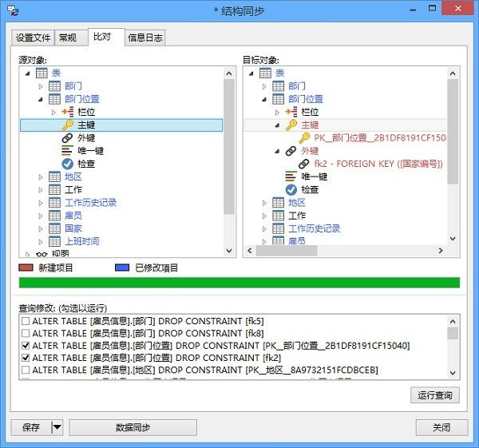Click the 唯一键 stripes icon in source tree
This screenshot has width=479, height=448.
pyautogui.click(x=67, y=151)
